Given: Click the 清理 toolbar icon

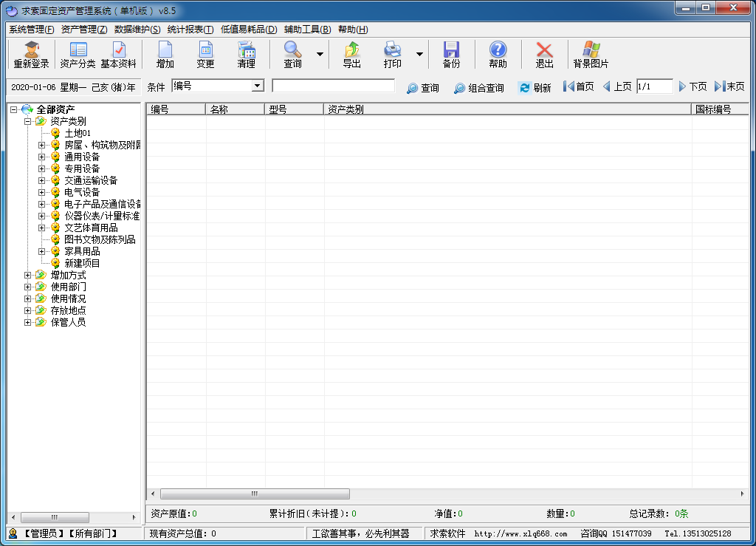Looking at the screenshot, I should pyautogui.click(x=246, y=55).
